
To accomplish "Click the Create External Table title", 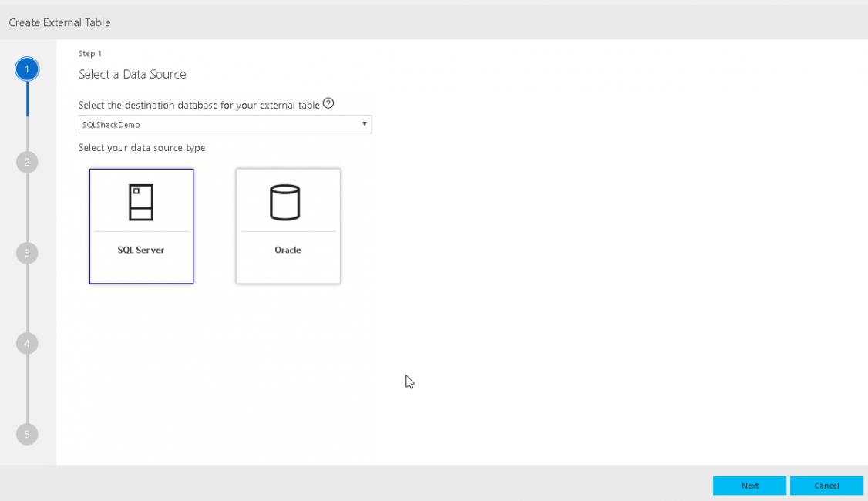I will (59, 22).
